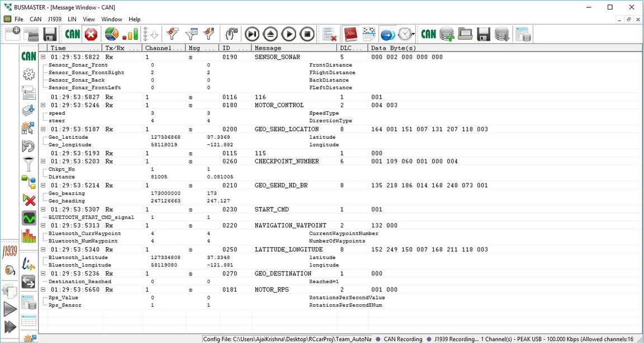Open the LIN menu
Image resolution: width=644 pixels, height=343 pixels.
[72, 19]
